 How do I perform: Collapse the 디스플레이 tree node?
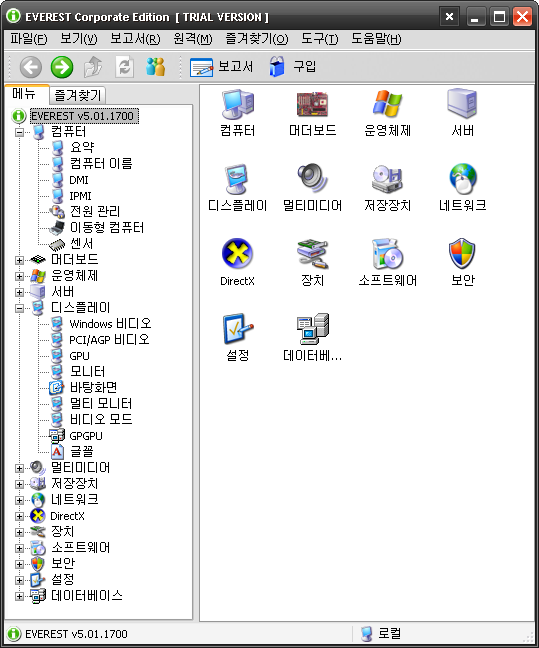click(x=19, y=308)
